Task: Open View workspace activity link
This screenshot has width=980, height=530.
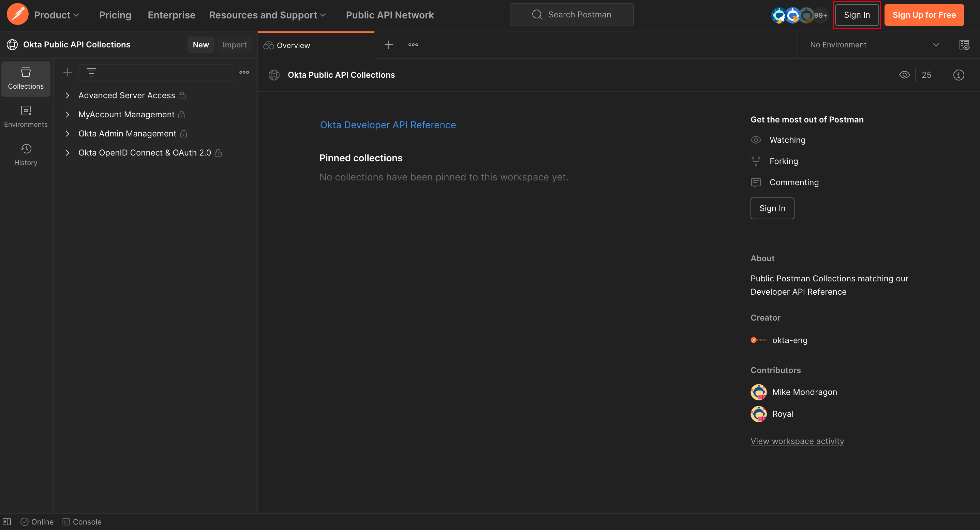Action: (x=797, y=441)
